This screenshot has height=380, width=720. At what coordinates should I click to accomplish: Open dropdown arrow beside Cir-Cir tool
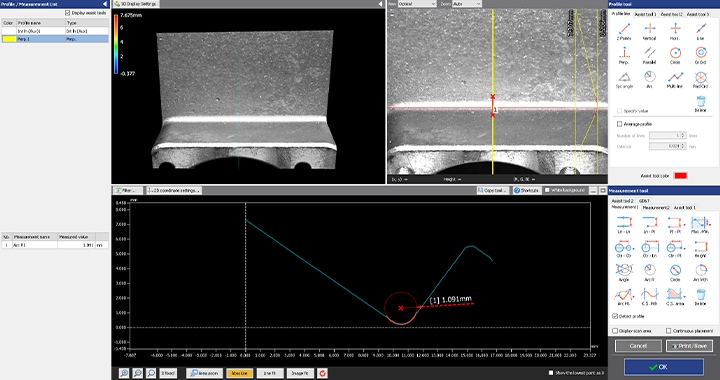tap(634, 249)
